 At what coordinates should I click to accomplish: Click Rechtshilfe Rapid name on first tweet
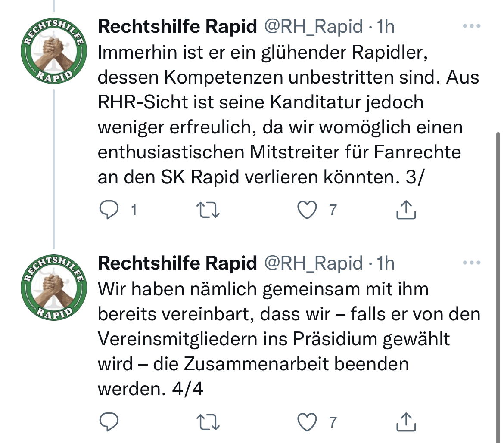pyautogui.click(x=177, y=26)
